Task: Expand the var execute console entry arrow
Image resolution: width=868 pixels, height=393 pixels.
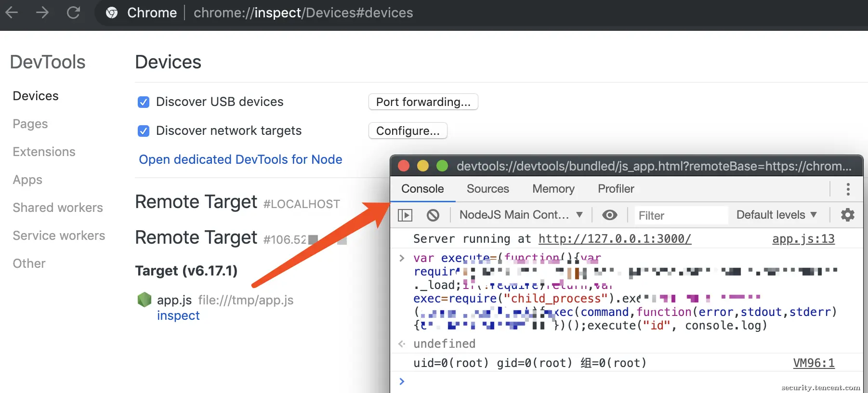Action: click(402, 258)
